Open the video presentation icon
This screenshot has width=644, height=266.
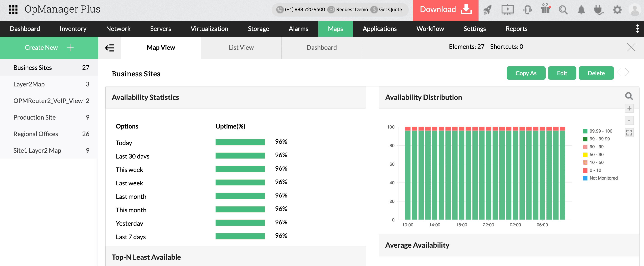coord(507,10)
